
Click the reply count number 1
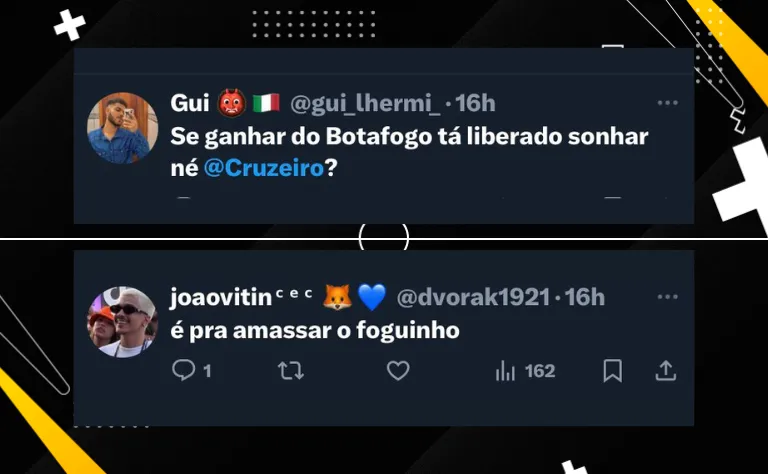tap(207, 371)
